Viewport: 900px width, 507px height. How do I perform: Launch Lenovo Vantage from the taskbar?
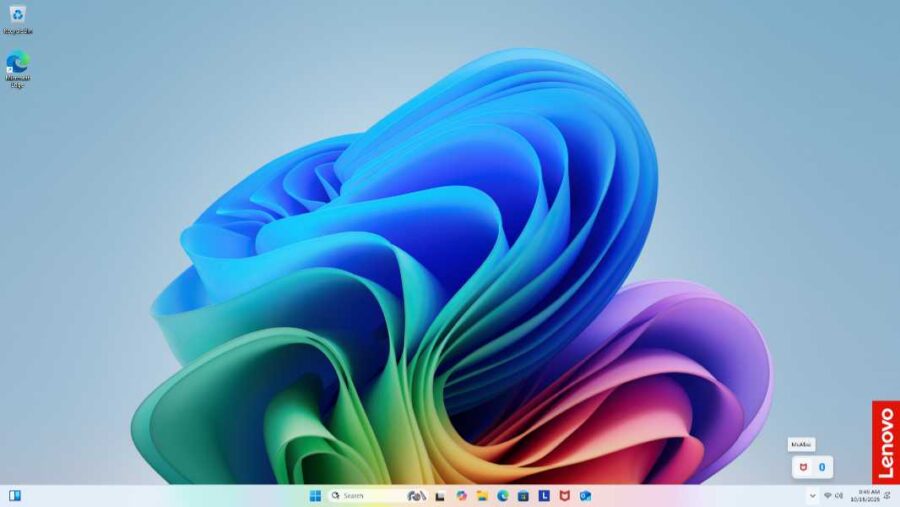(x=544, y=496)
